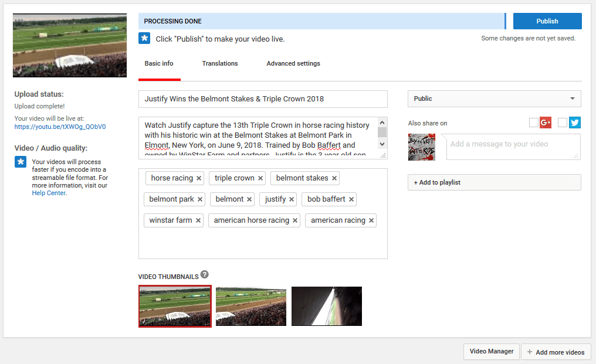596x364 pixels.
Task: Remove the 'bob baffert' tag
Action: 351,199
